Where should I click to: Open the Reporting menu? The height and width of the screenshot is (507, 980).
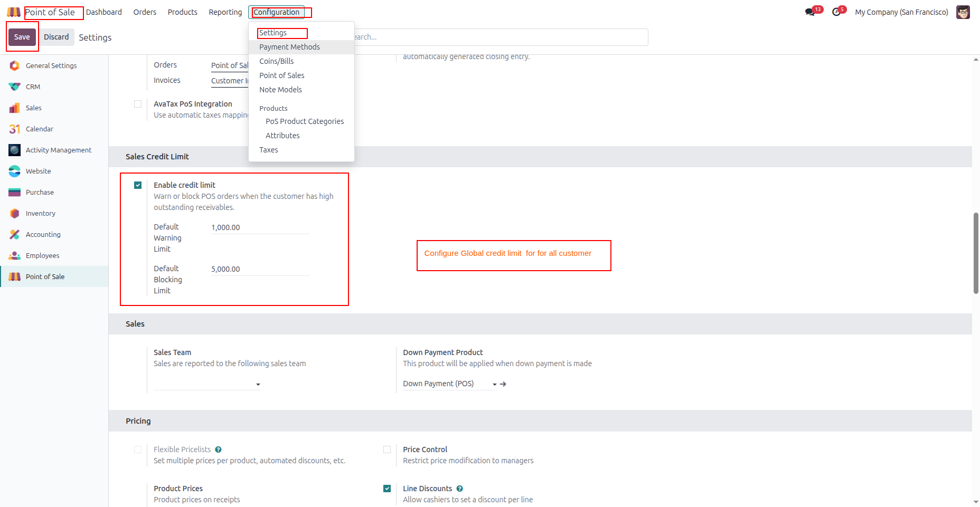[225, 12]
